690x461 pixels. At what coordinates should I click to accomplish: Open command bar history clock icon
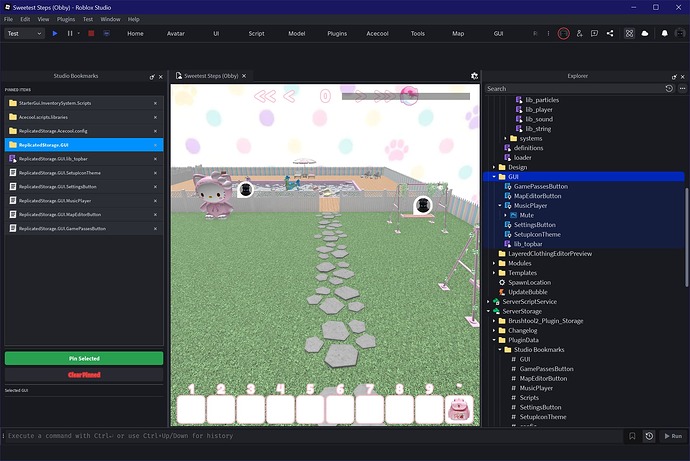pos(649,436)
